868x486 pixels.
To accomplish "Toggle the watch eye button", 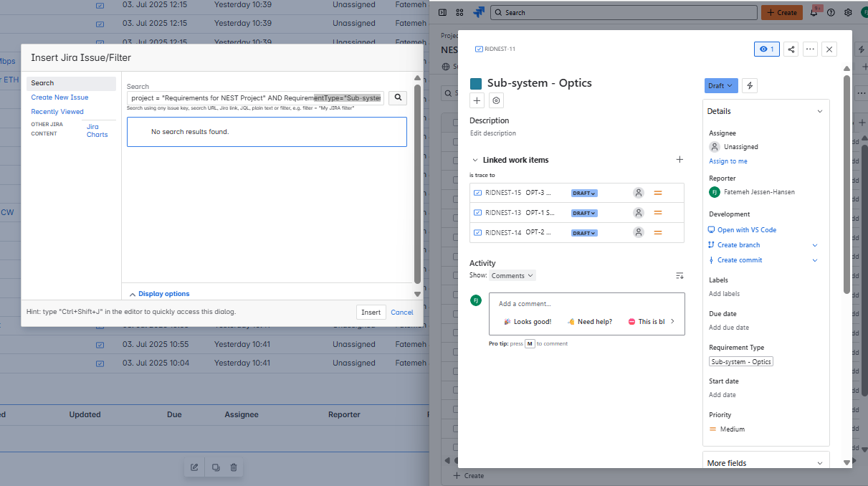I will pyautogui.click(x=766, y=49).
